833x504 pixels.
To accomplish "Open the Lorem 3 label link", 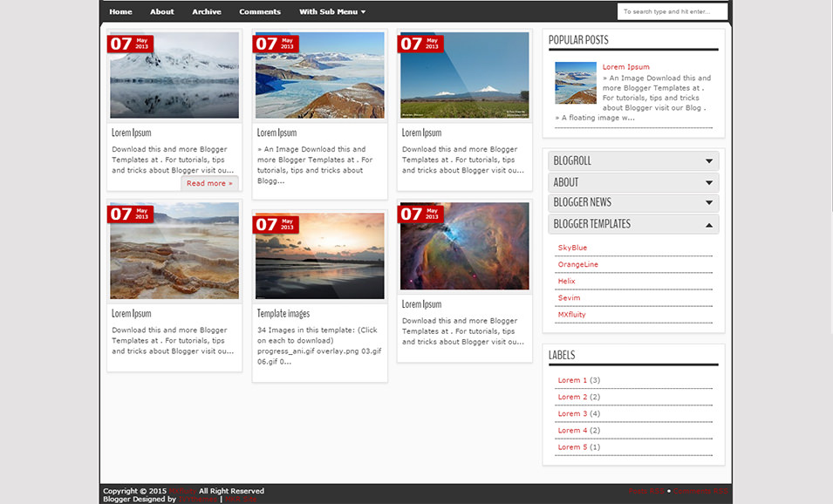I will click(574, 413).
